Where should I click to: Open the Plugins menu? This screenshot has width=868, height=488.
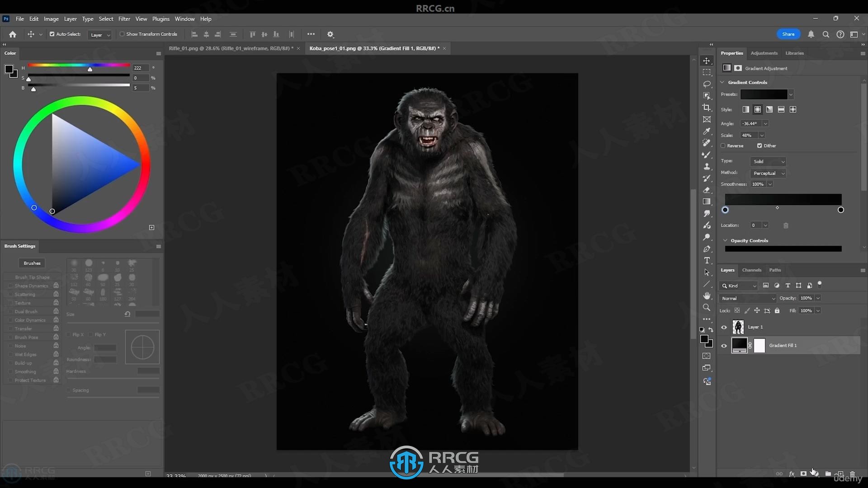tap(160, 19)
